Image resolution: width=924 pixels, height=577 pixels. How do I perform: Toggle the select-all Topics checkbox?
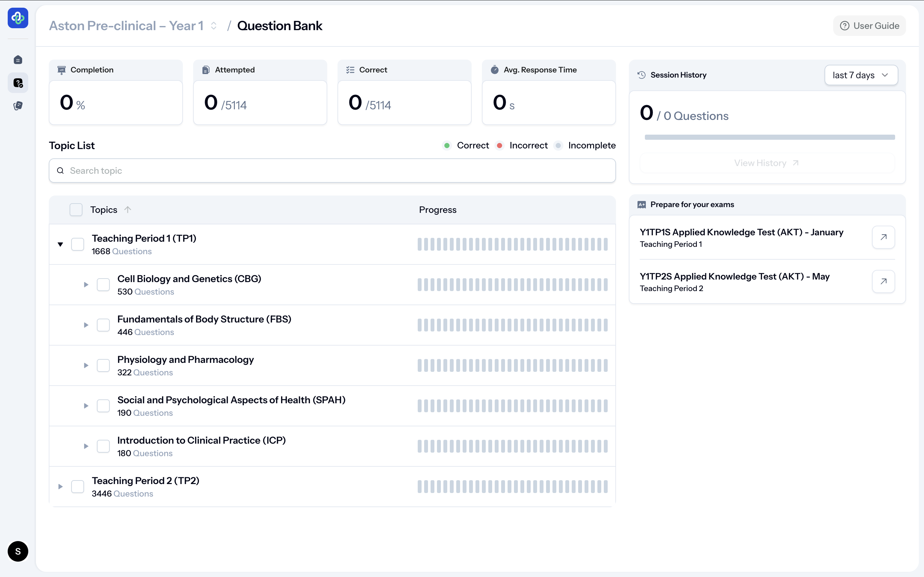tap(76, 210)
